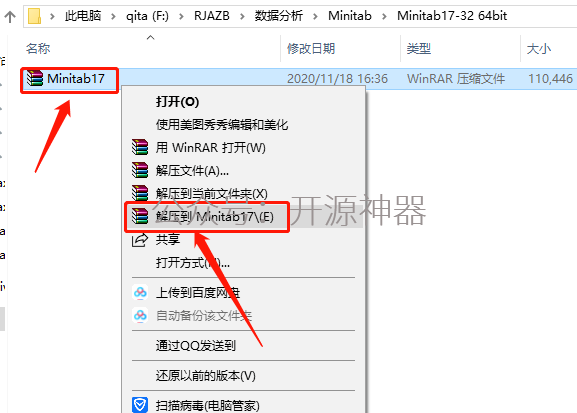Image resolution: width=577 pixels, height=413 pixels.
Task: Click the share icon beside 共享
Action: coord(140,240)
